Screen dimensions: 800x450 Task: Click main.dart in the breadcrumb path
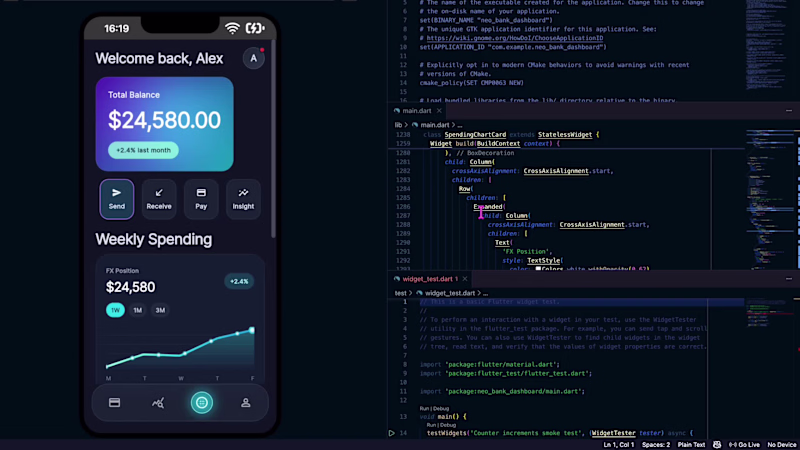[435, 125]
